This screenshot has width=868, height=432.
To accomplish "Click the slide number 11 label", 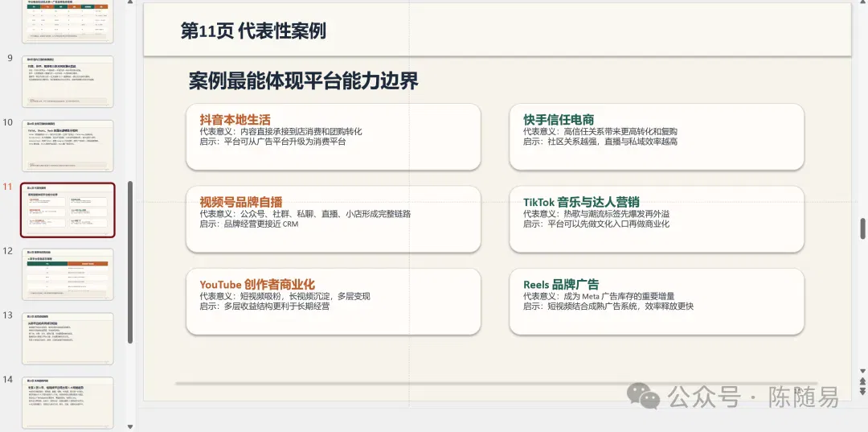I will (x=7, y=187).
